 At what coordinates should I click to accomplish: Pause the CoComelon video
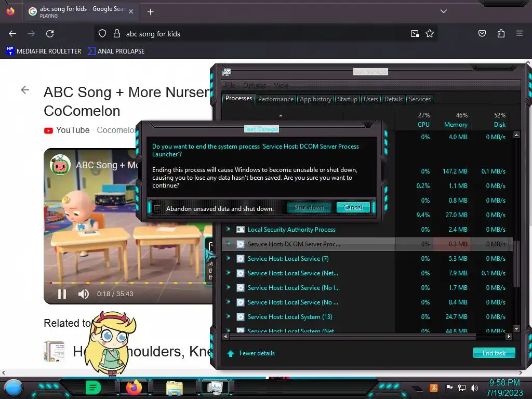(x=62, y=294)
